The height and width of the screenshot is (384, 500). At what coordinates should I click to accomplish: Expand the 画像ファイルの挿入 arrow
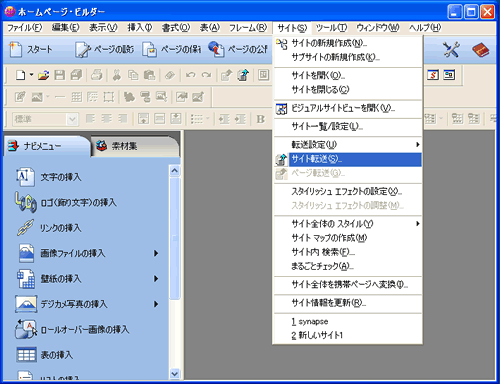(x=156, y=253)
